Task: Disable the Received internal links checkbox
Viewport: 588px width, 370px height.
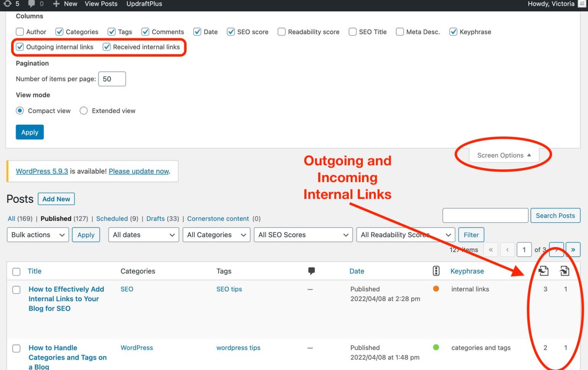Action: click(x=106, y=47)
